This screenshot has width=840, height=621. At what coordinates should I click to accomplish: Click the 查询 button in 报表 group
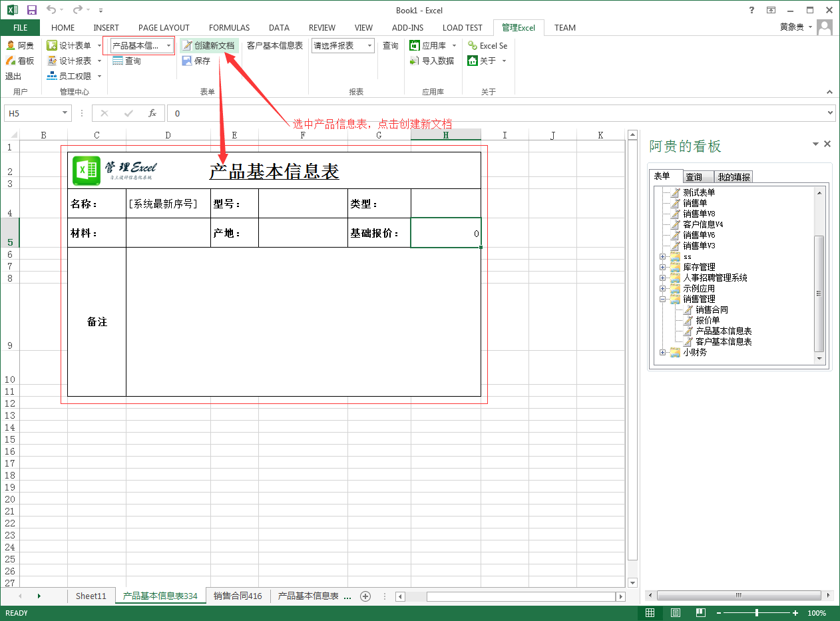point(391,45)
